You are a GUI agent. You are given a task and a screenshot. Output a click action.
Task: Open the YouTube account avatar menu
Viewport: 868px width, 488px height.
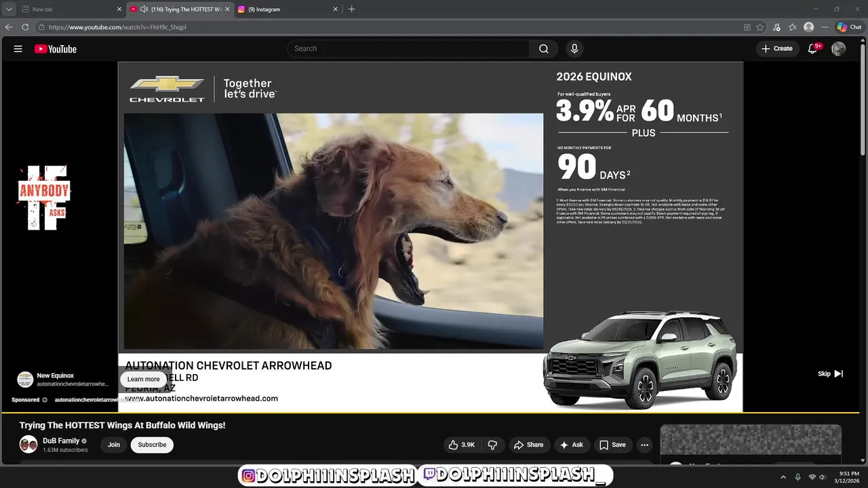839,49
